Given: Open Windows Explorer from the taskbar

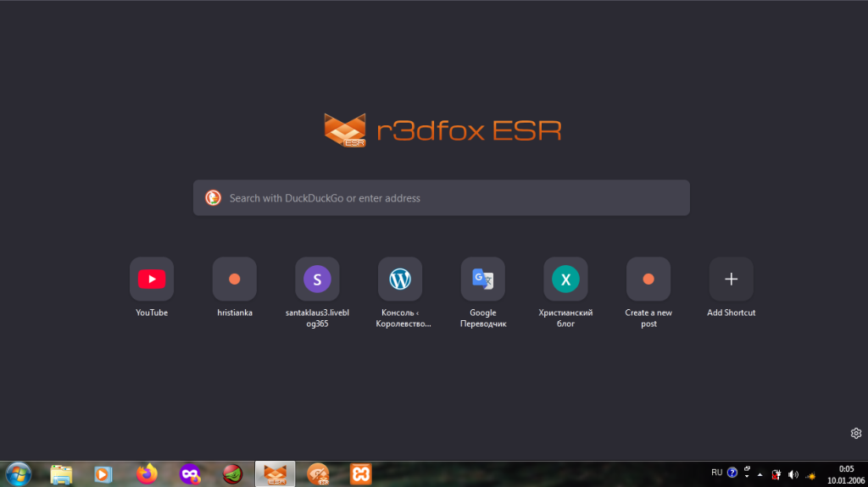Looking at the screenshot, I should (x=61, y=474).
